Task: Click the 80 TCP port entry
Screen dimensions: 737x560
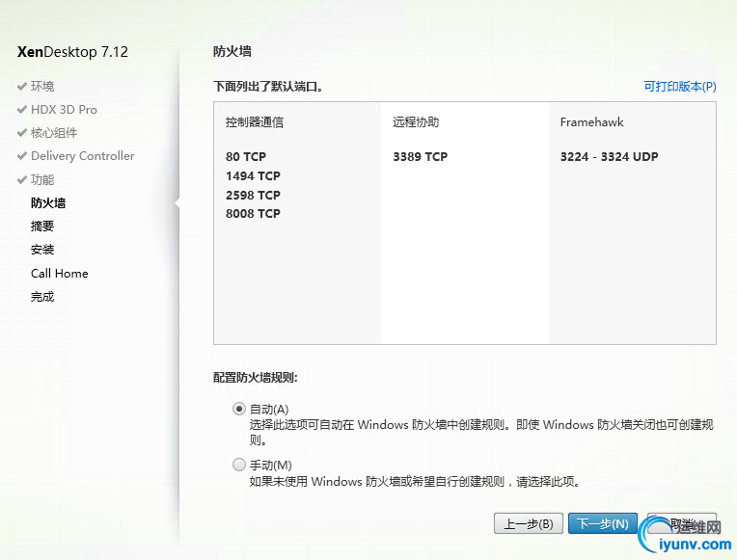Action: coord(246,156)
